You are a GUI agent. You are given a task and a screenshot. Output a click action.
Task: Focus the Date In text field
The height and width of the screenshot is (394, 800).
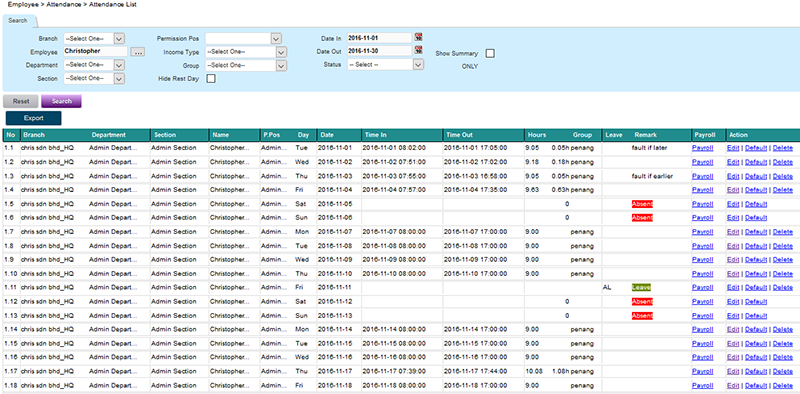[x=379, y=38]
